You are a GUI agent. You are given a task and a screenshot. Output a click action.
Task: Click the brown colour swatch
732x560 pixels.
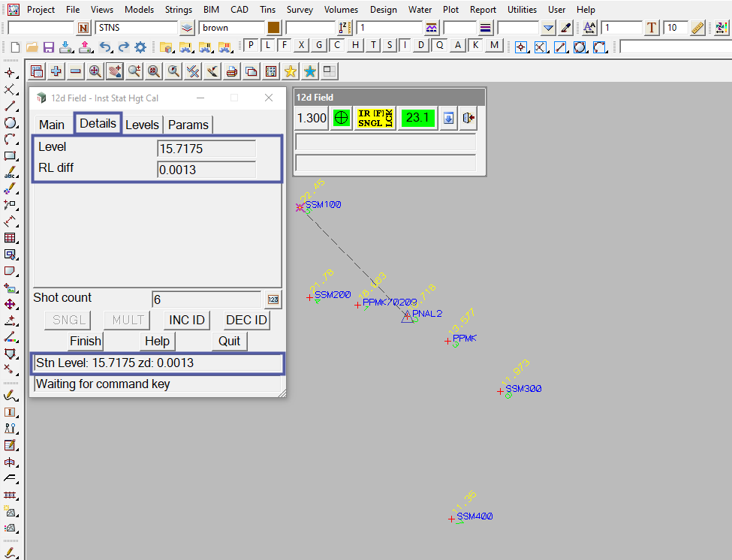click(273, 28)
